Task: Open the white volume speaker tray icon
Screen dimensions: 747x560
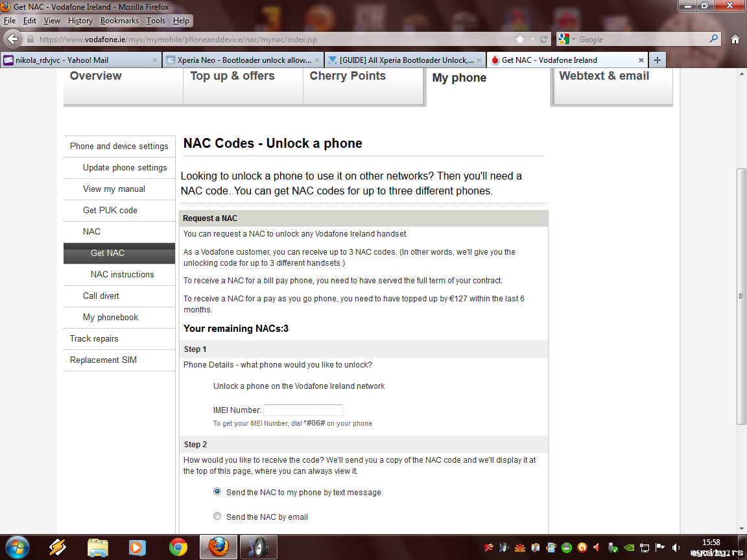Action: 676,548
